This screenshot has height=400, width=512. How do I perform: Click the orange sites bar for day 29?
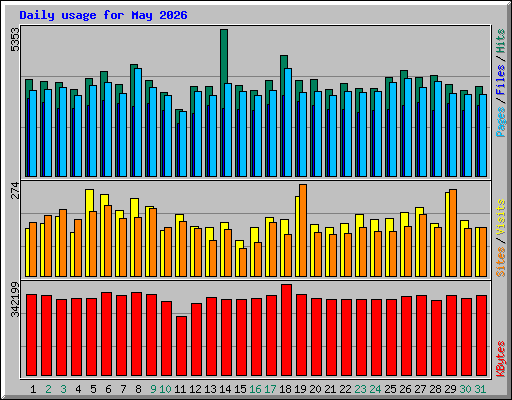pyautogui.click(x=453, y=233)
